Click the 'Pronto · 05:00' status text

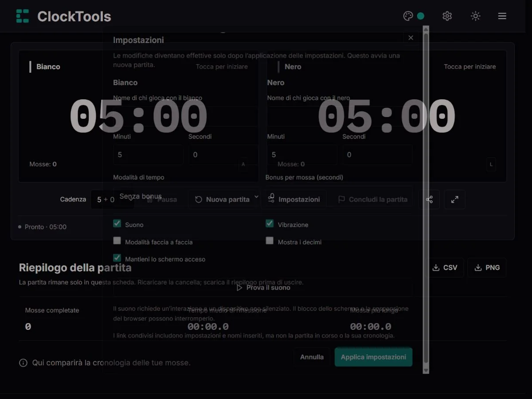(x=46, y=227)
